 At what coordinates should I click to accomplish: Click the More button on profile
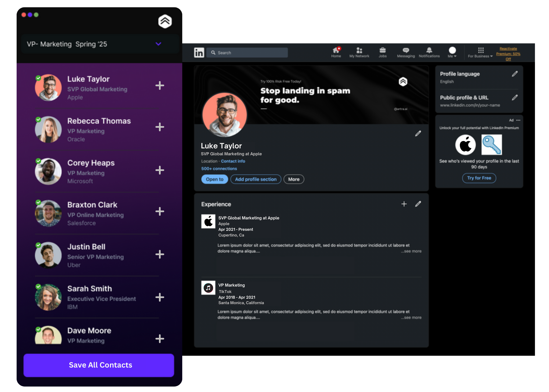294,179
